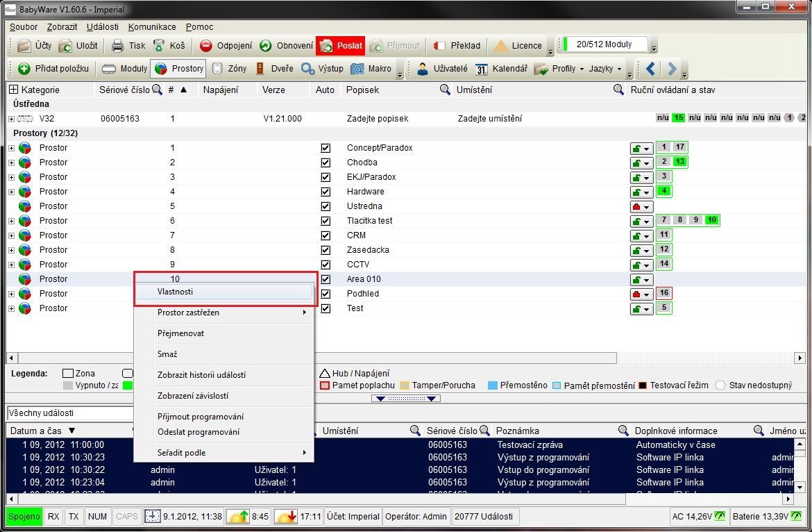The width and height of the screenshot is (812, 532).
Task: Click green zone 15 status indicator
Action: pyautogui.click(x=678, y=118)
